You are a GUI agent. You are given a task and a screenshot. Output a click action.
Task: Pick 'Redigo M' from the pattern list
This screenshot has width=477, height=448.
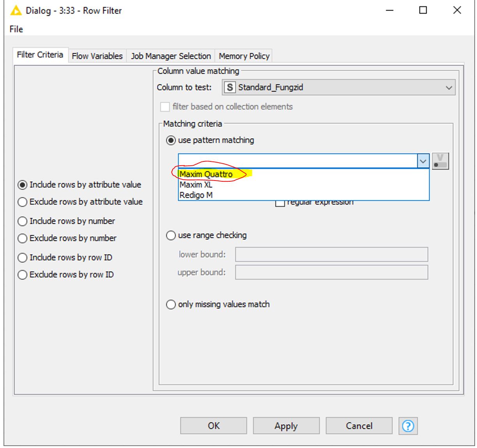[304, 195]
